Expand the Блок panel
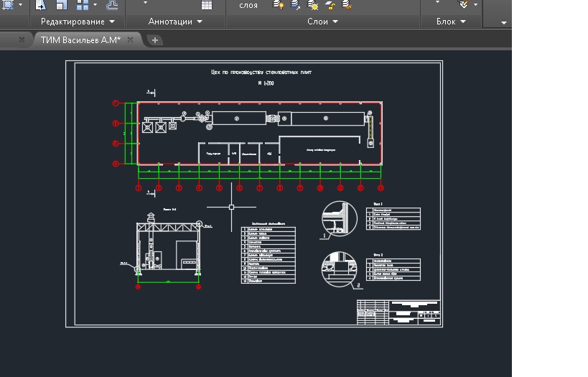588x377 pixels. pos(451,22)
